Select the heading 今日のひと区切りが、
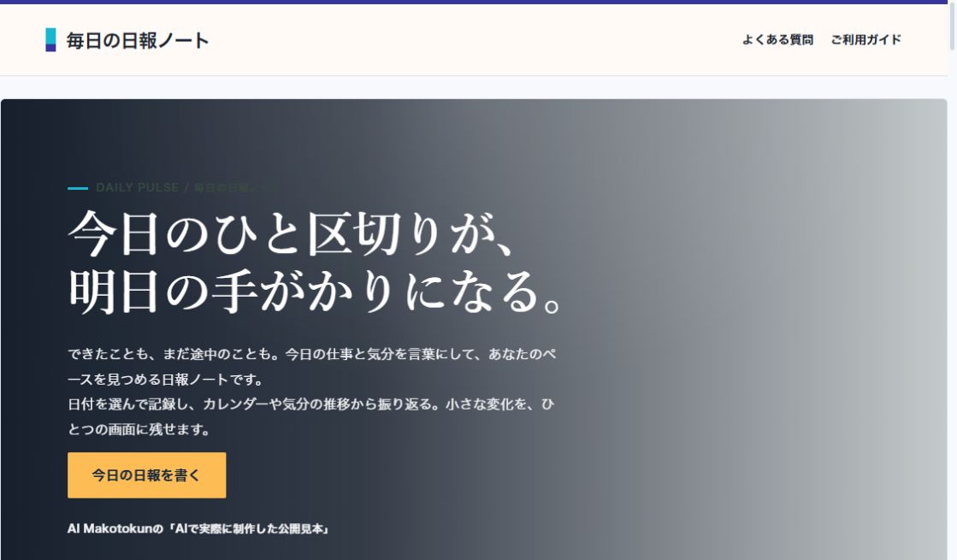The height and width of the screenshot is (560, 957). [x=291, y=233]
